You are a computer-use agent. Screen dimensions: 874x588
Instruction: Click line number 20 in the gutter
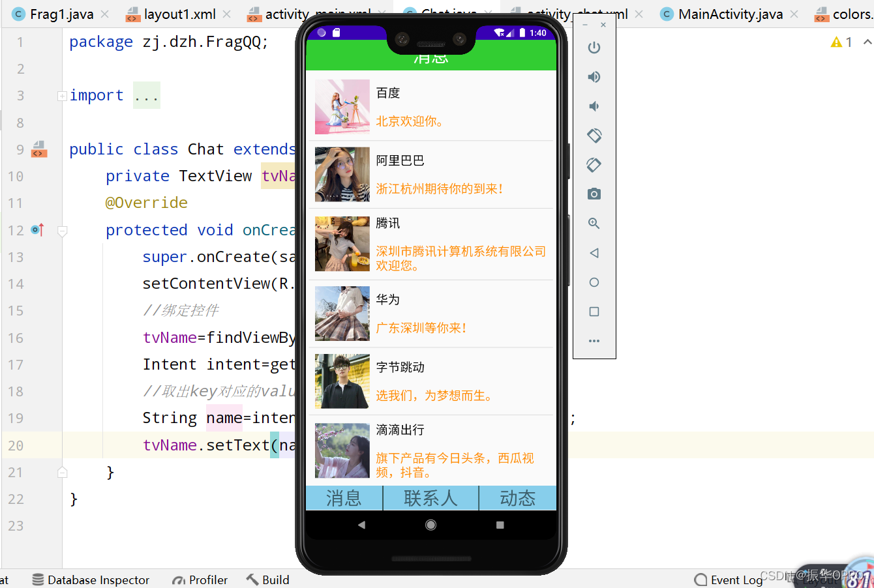[16, 445]
